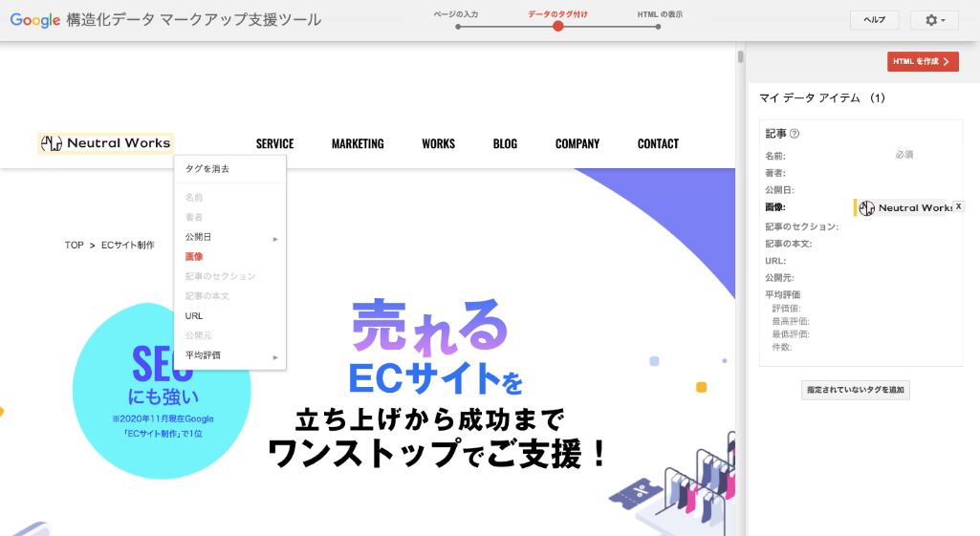Click 指定されていないタグを追加 button
Viewport: 980px width, 536px height.
[855, 390]
